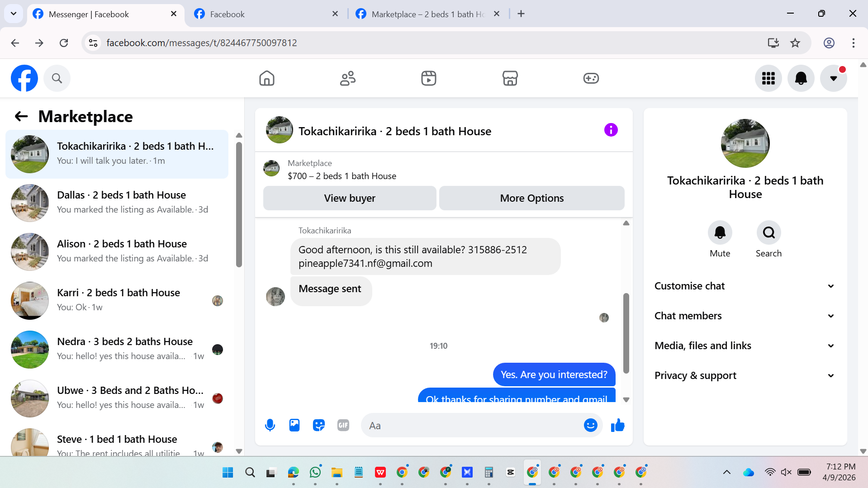Close the Facebook browser tab
Screen dimensions: 868x488
[335, 14]
